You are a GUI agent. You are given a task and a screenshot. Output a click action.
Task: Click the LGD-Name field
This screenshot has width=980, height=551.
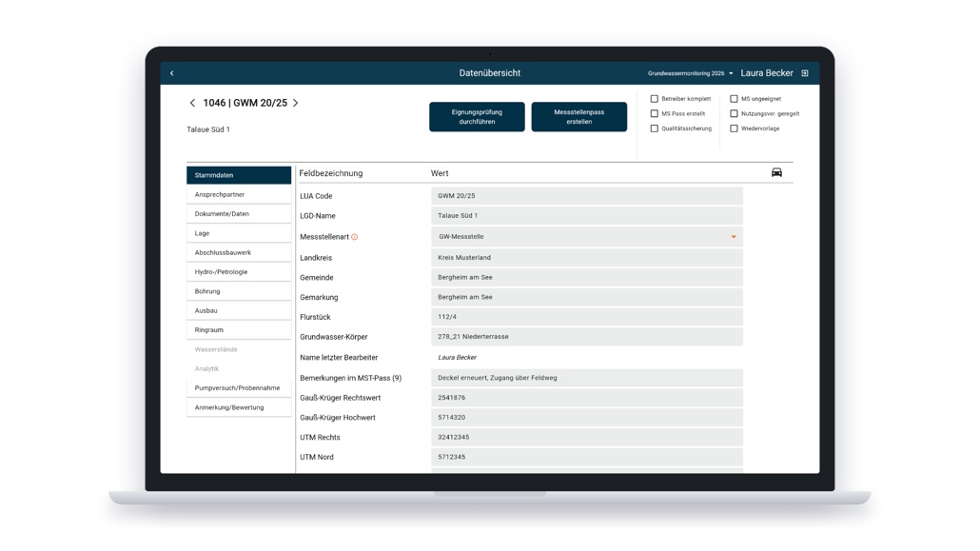tap(587, 216)
